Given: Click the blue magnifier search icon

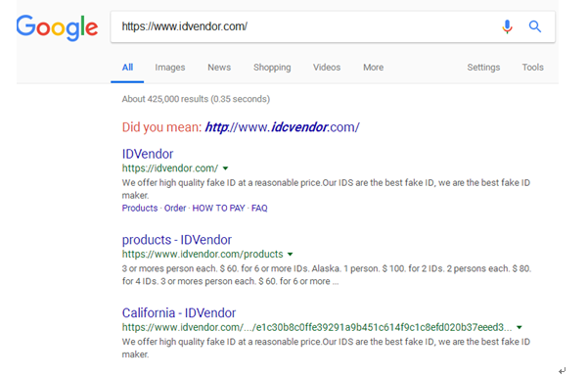Looking at the screenshot, I should pos(535,26).
